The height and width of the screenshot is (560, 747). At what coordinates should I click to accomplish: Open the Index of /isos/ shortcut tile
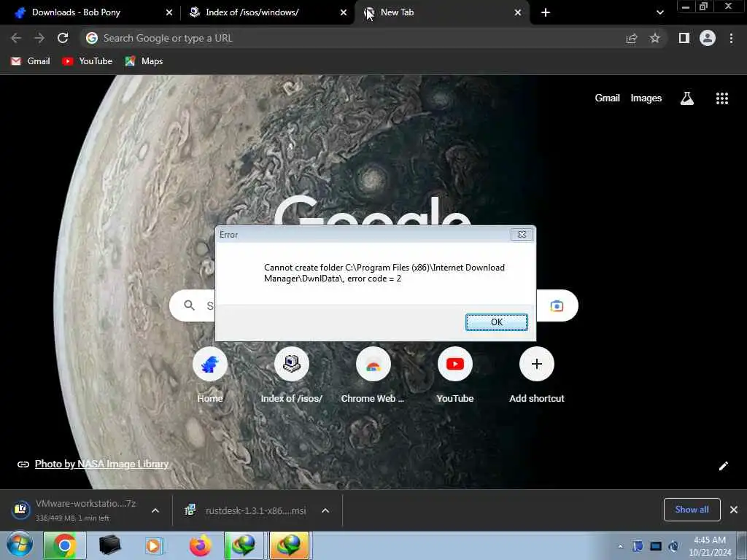pos(292,376)
